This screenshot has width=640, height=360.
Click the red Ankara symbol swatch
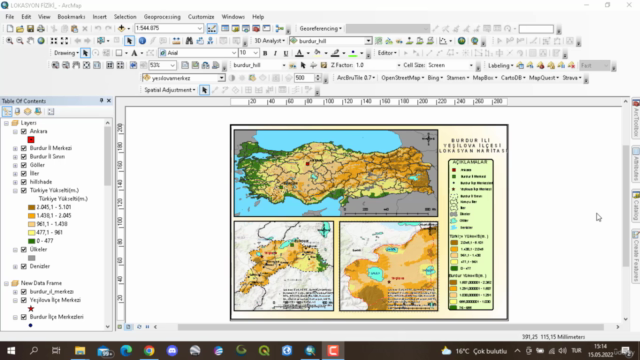(31, 140)
